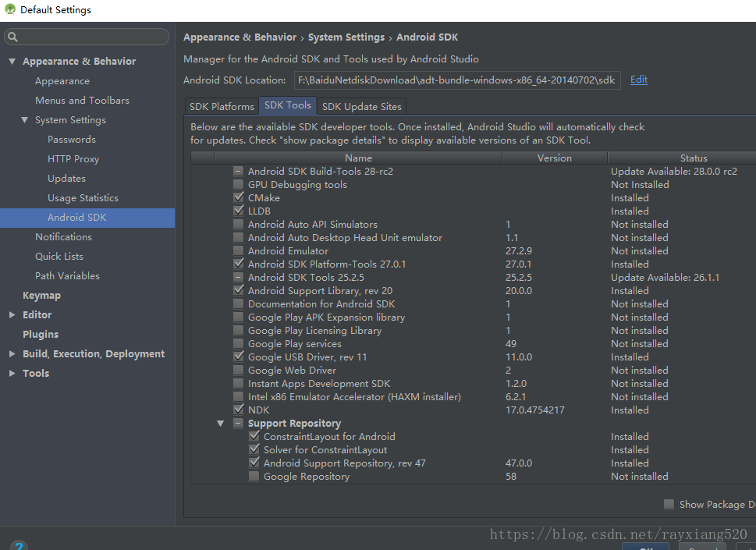Check Intel x86 Emulator Accelerator (HAXM installer)
The image size is (756, 550).
(x=238, y=396)
